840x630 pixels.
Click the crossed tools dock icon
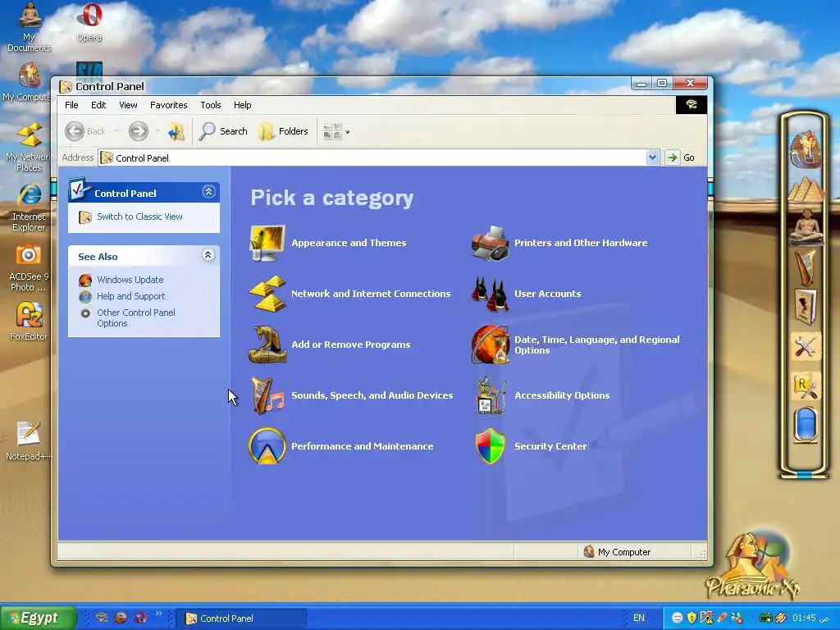tap(806, 347)
